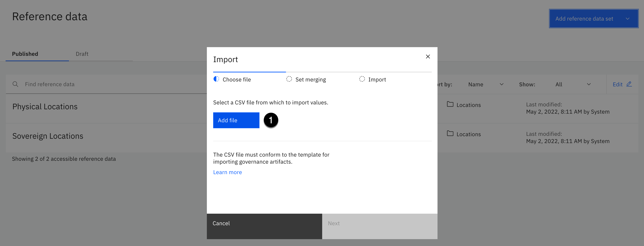Select the Published tab

click(x=25, y=54)
